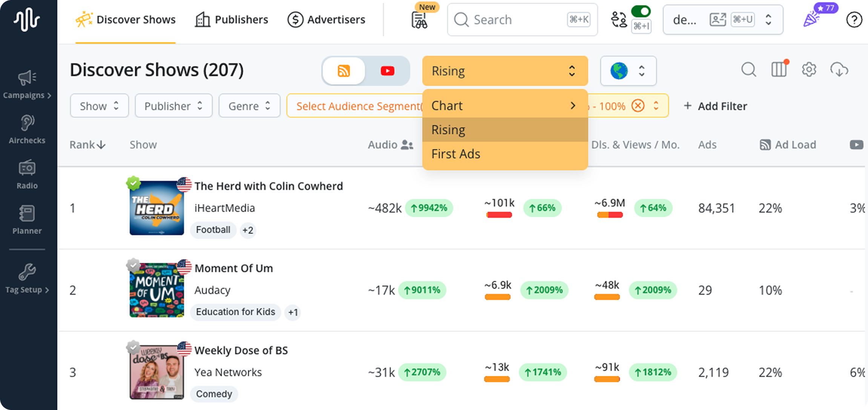The width and height of the screenshot is (868, 410).
Task: Click Add Filter button
Action: (715, 106)
